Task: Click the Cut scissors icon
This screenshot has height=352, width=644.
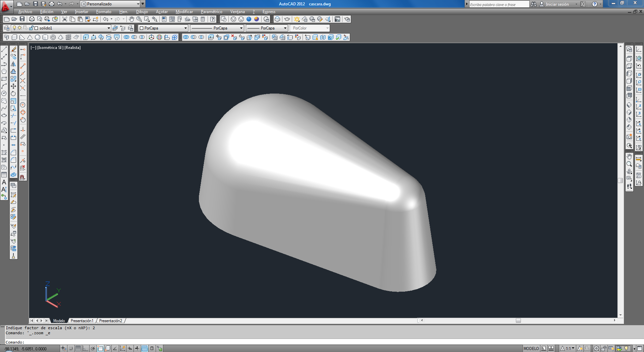Action: click(65, 19)
